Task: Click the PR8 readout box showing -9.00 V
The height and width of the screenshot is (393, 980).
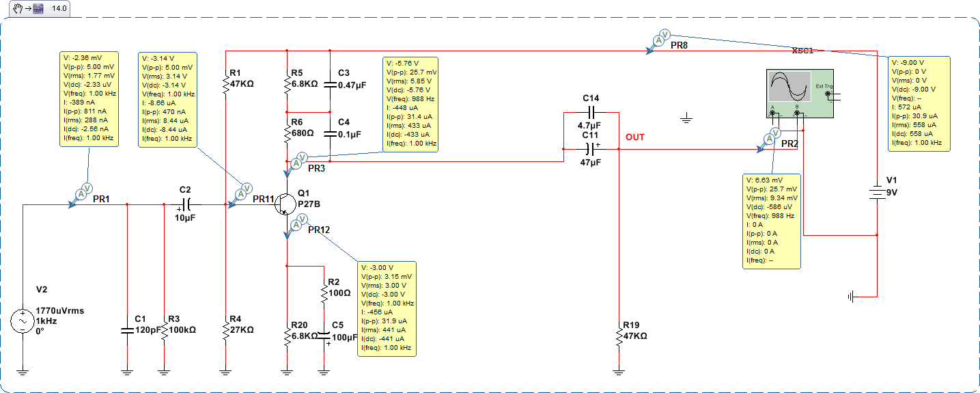Action: 919,104
